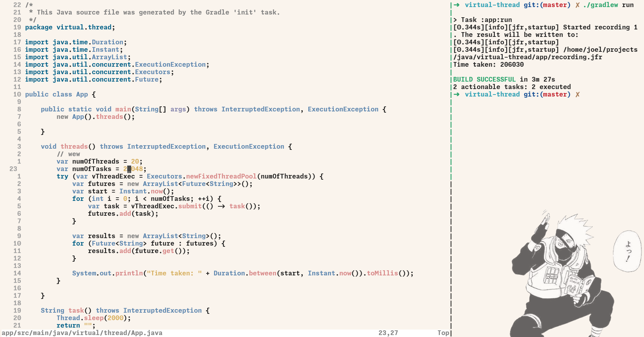
Task: Click the 'main' method name
Action: tap(123, 109)
